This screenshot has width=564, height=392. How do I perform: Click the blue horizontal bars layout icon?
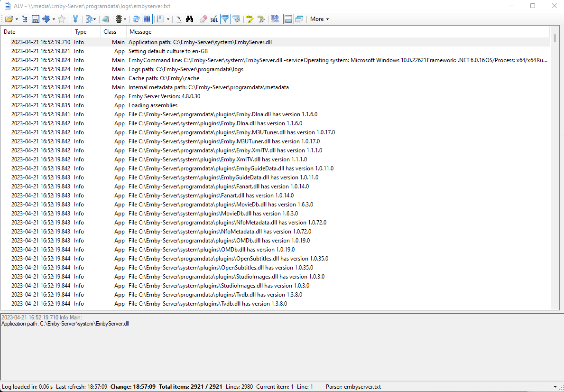click(x=275, y=19)
